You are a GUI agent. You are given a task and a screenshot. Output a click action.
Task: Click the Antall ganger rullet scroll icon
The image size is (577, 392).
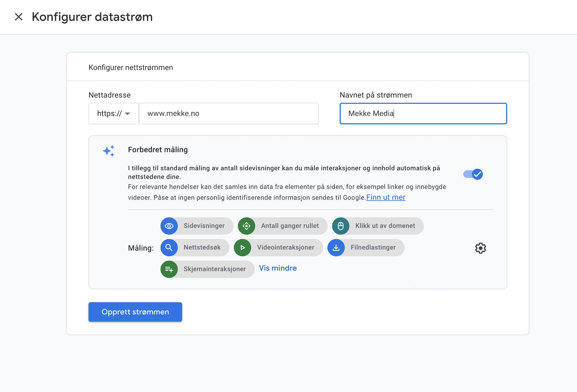[247, 226]
